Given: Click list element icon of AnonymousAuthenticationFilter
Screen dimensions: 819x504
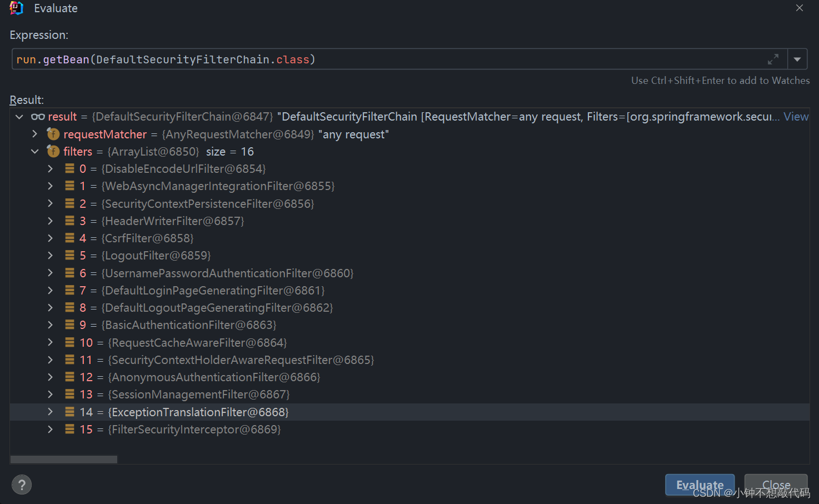Looking at the screenshot, I should coord(69,377).
